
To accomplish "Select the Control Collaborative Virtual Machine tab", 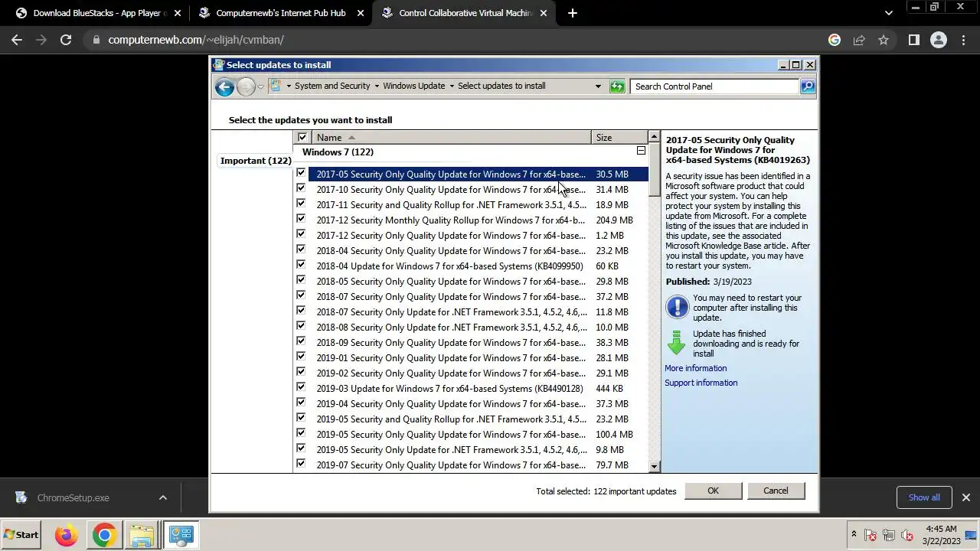I will pos(465,13).
